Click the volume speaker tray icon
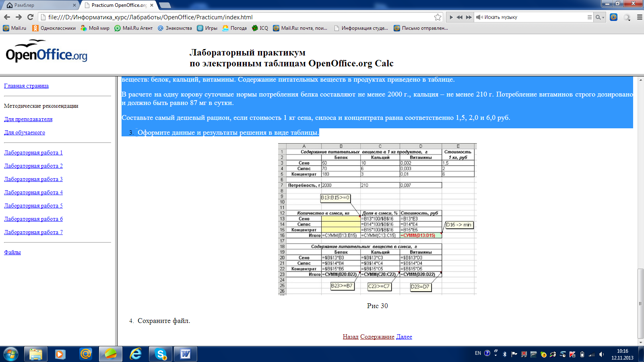 click(601, 354)
